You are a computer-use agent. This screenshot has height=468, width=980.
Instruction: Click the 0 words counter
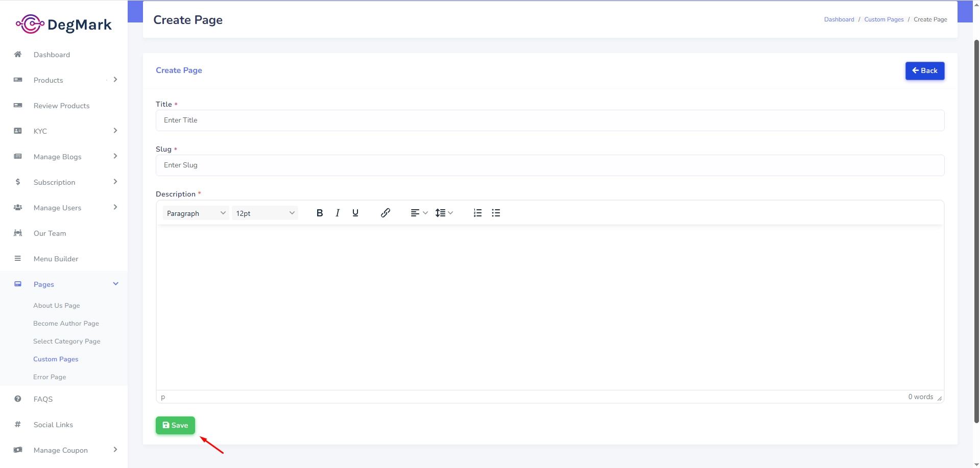point(921,397)
